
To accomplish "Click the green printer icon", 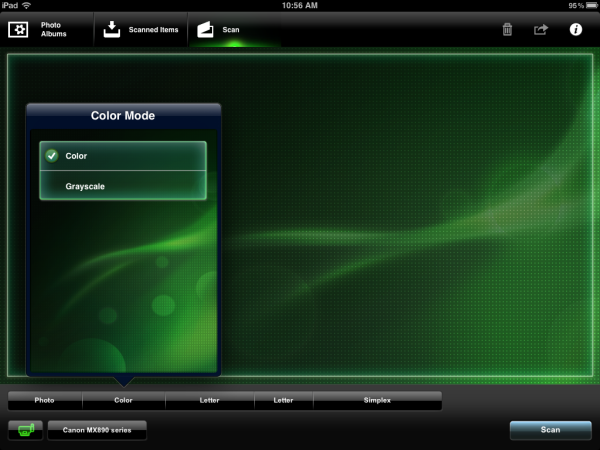I will pos(25,430).
